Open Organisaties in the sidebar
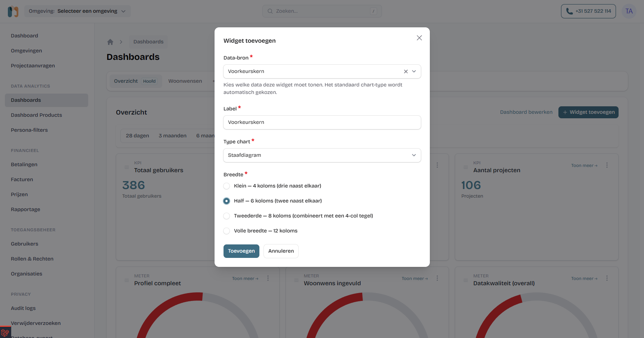The height and width of the screenshot is (338, 644). click(x=27, y=274)
